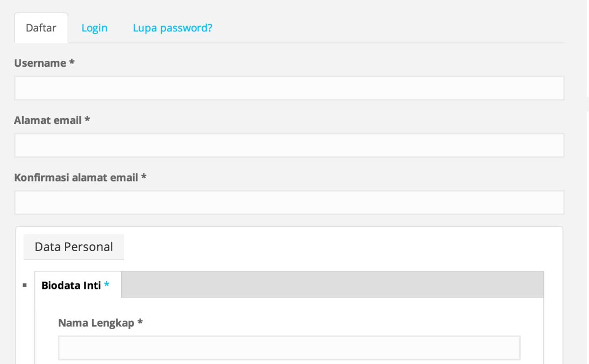Click the Username field label

click(40, 63)
